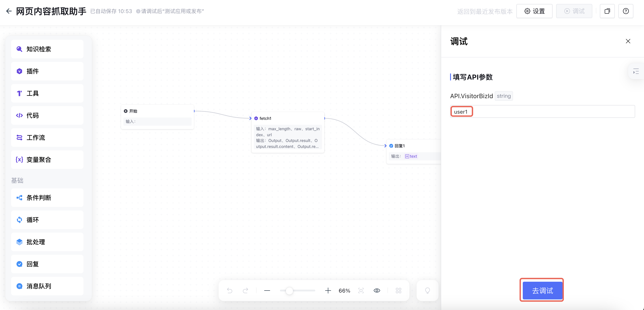Open the help question mark icon
This screenshot has width=644, height=310.
[625, 11]
